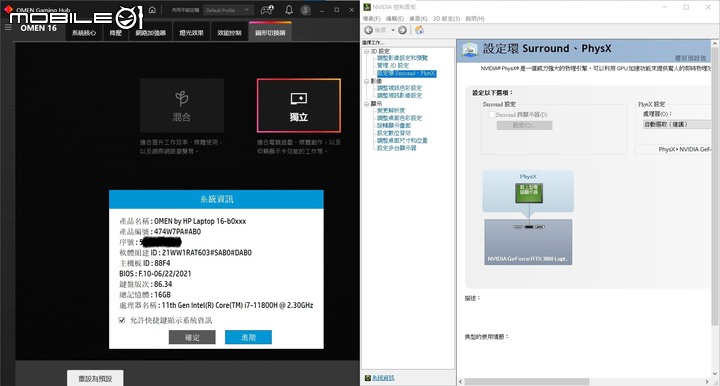Click the blue 進階 button
Image resolution: width=720 pixels, height=386 pixels.
(x=248, y=337)
